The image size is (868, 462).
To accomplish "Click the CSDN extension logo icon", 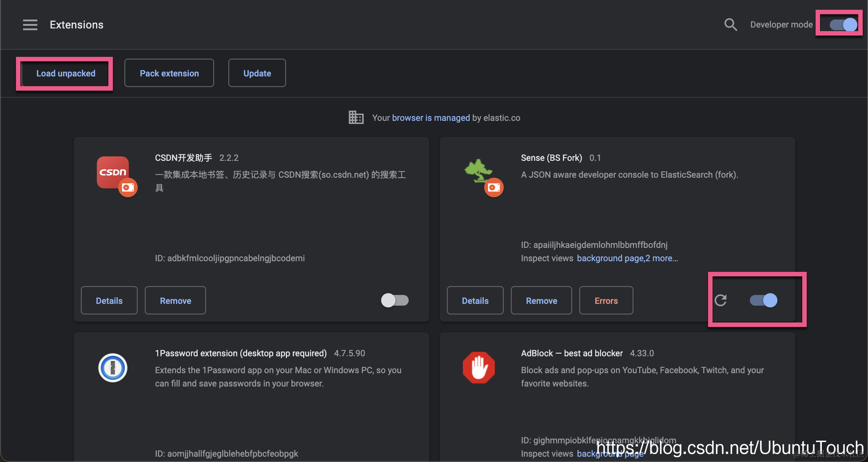I will 113,172.
